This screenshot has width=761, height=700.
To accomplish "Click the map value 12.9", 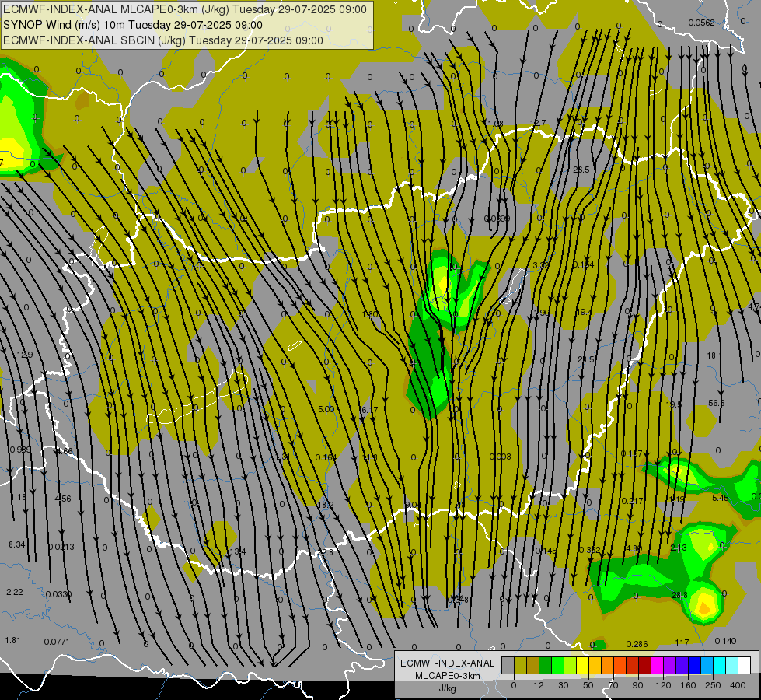I will [x=24, y=355].
